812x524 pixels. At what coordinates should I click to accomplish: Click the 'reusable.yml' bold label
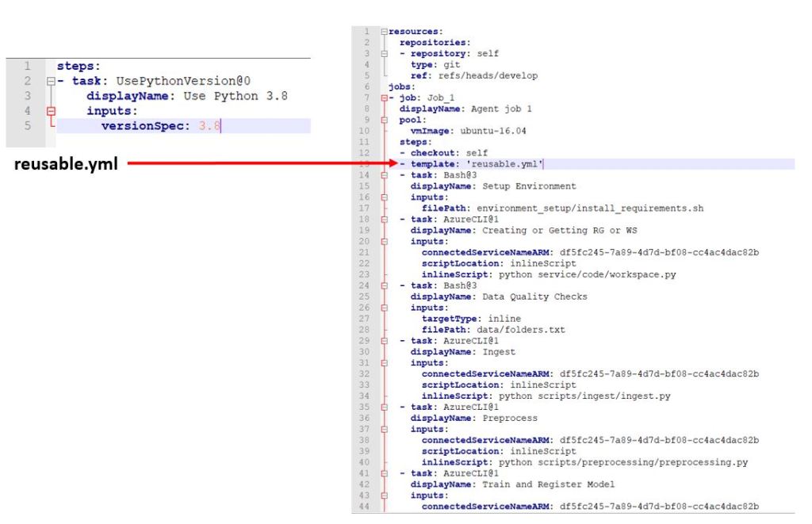pos(61,165)
